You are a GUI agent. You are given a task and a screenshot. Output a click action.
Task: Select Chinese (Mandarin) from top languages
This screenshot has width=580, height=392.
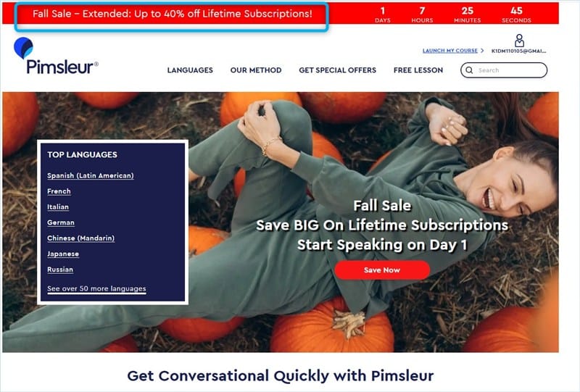pyautogui.click(x=81, y=238)
